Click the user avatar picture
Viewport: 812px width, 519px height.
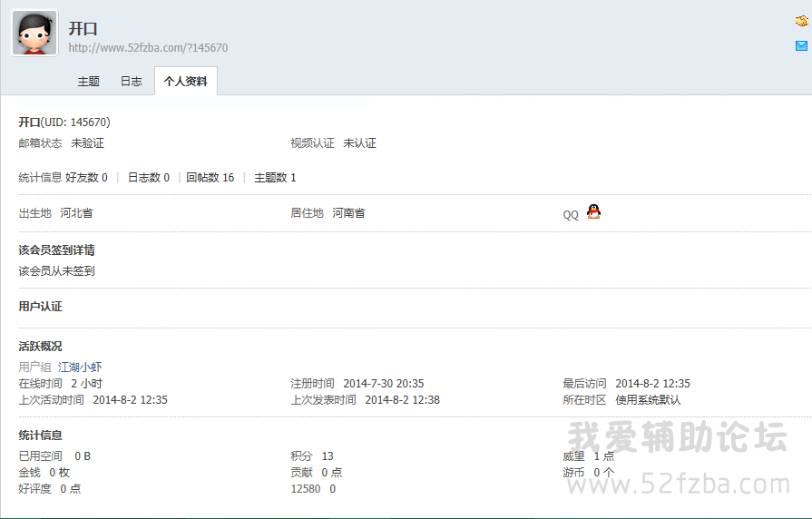(34, 34)
